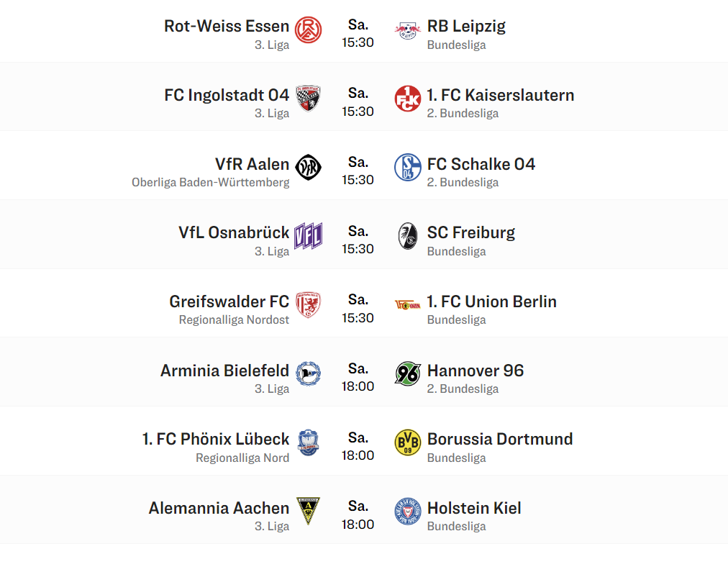This screenshot has height=572, width=728.
Task: Select the FC Schalke 04 badge
Action: (408, 168)
